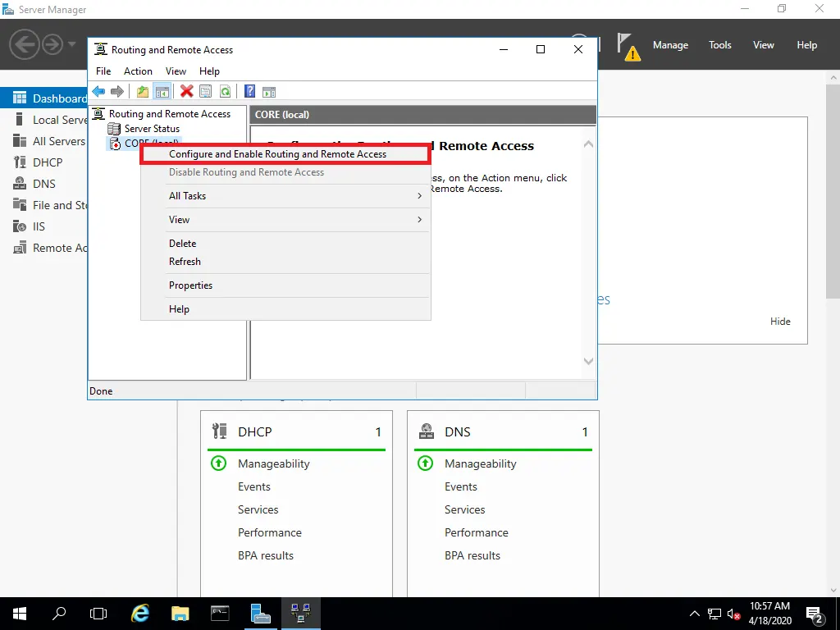Click the CORE (local) server icon in tree
The height and width of the screenshot is (630, 840).
[115, 144]
